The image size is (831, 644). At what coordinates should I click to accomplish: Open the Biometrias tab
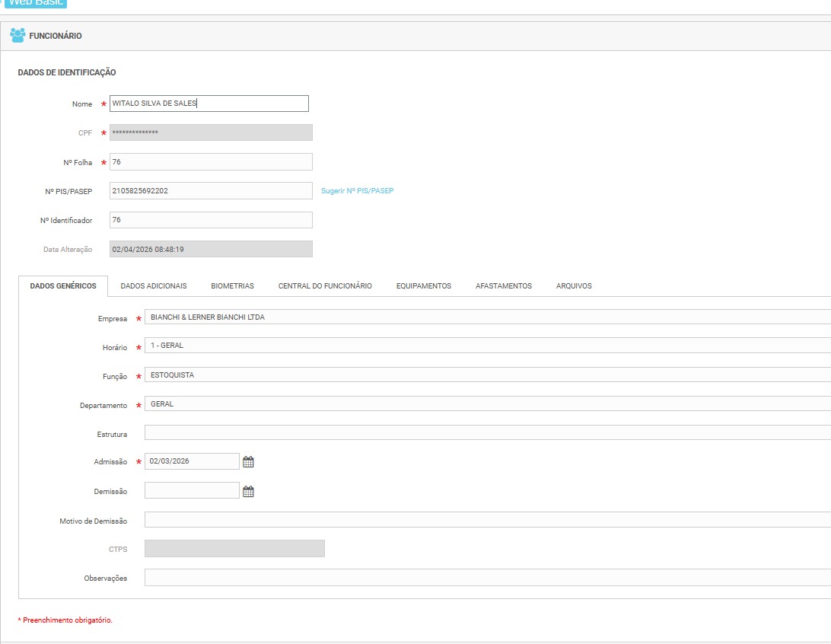click(x=232, y=286)
